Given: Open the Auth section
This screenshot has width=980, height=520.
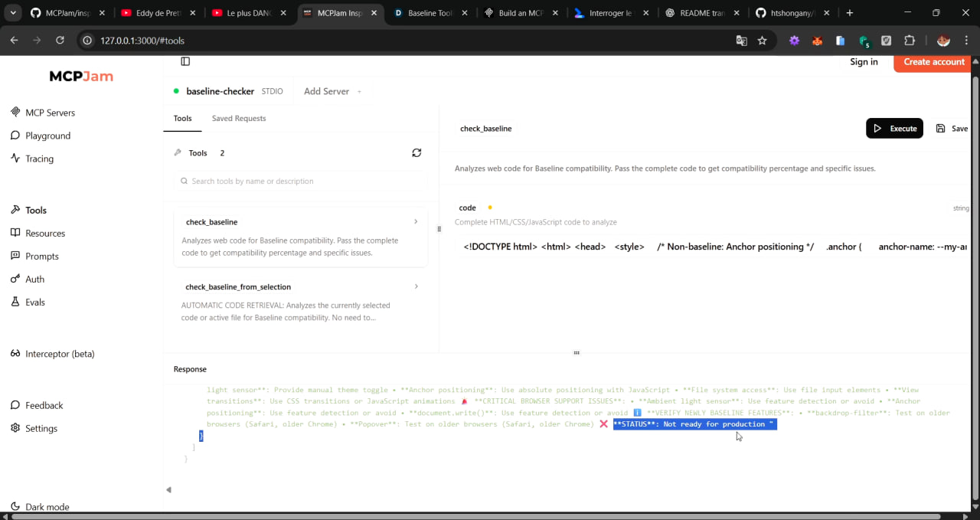Looking at the screenshot, I should [28, 279].
